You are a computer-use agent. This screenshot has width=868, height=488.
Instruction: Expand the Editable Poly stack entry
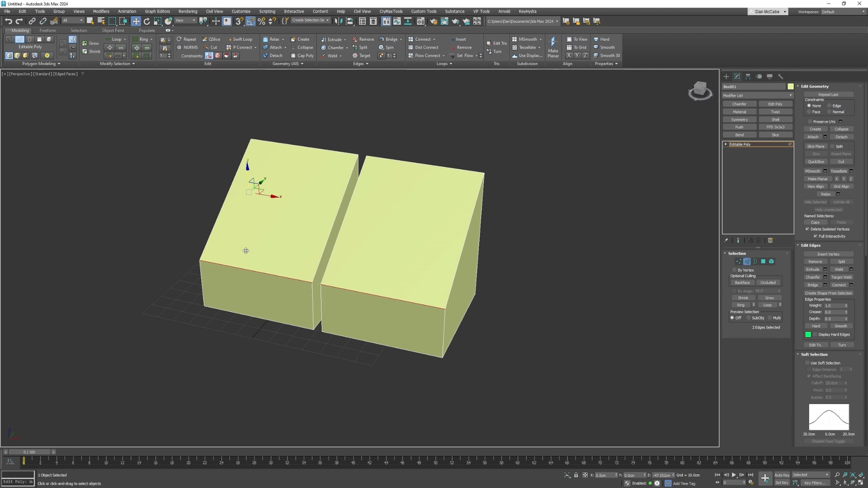coord(726,144)
